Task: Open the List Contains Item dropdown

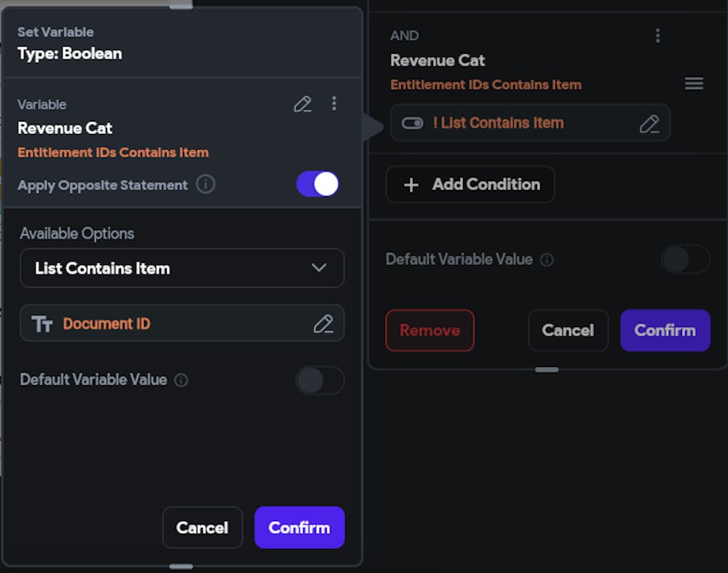Action: coord(182,268)
